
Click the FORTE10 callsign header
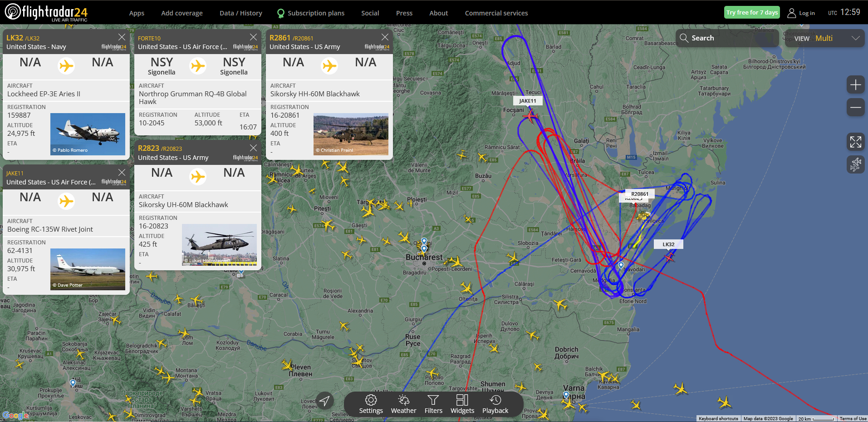coord(149,39)
